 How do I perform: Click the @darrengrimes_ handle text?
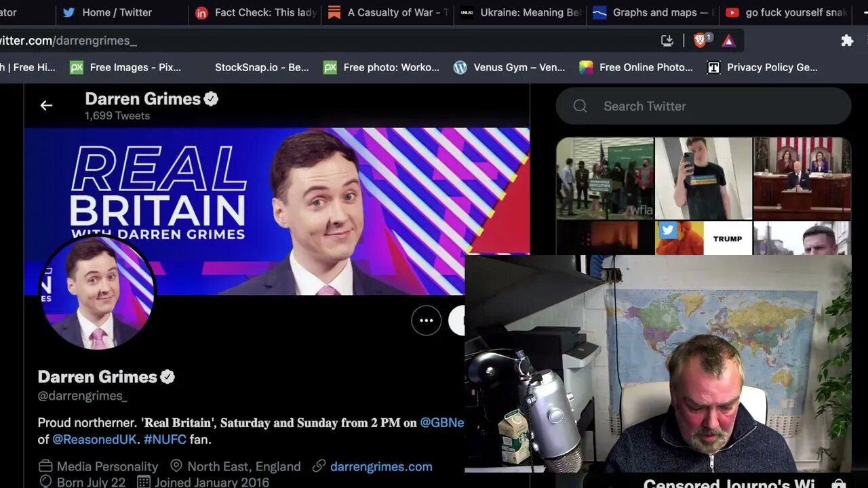click(x=82, y=396)
